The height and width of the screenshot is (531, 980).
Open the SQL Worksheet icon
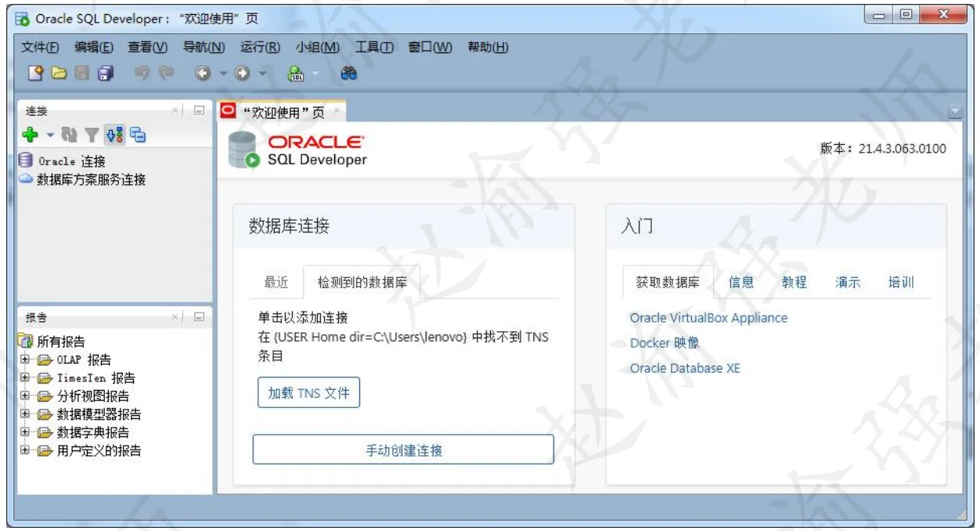tap(297, 73)
